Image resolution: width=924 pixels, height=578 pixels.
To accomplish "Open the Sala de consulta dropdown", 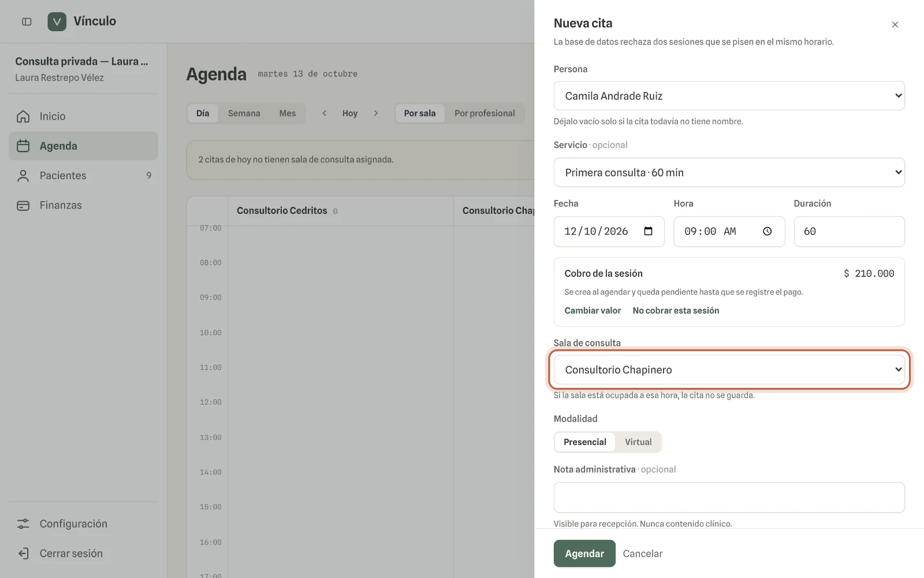I will tap(729, 370).
